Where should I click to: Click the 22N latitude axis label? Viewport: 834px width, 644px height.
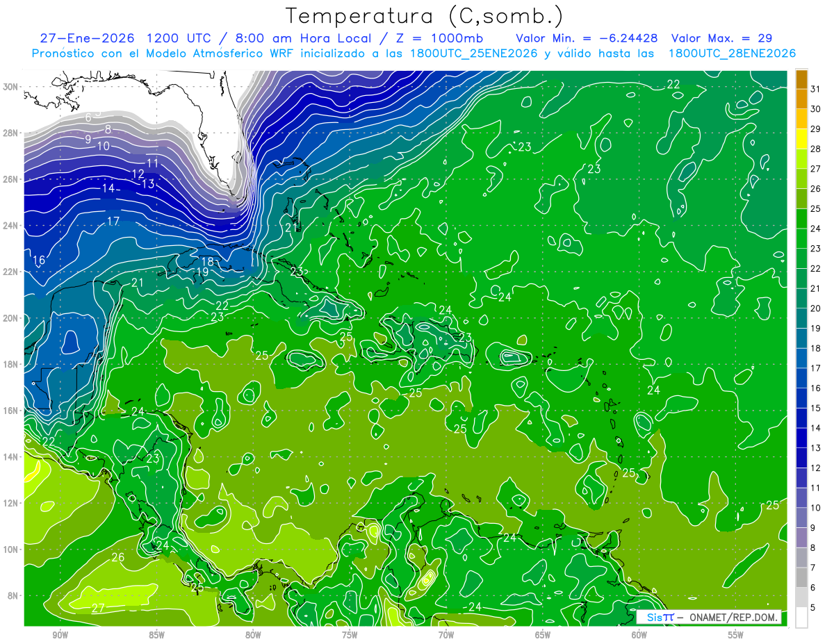click(10, 272)
